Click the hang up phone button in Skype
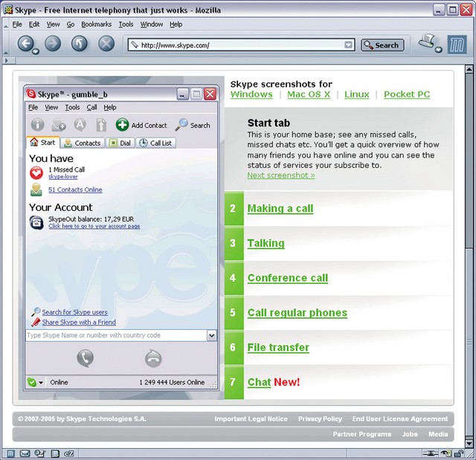Viewport: 476px width, 460px height. point(153,358)
